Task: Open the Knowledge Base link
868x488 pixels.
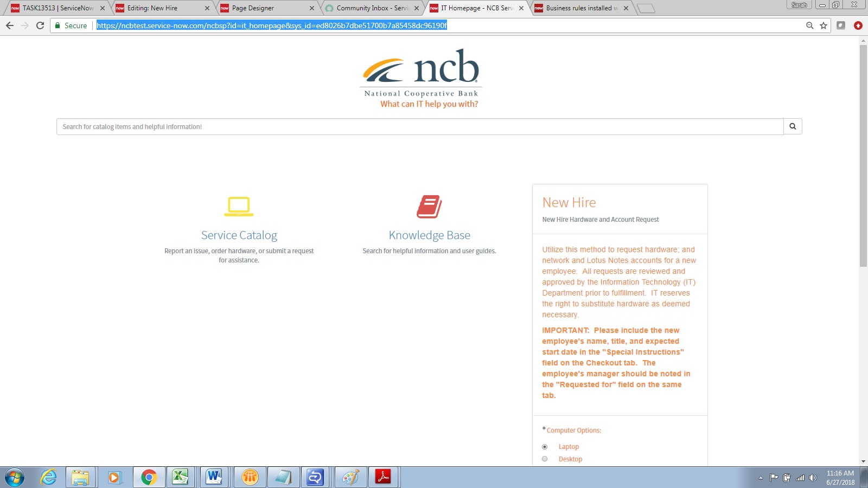Action: coord(430,235)
